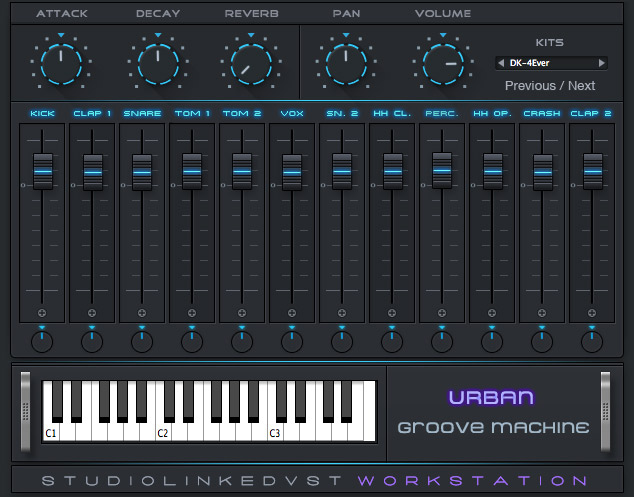Click the SN. 2 channel plus icon
This screenshot has height=497, width=634.
(342, 313)
